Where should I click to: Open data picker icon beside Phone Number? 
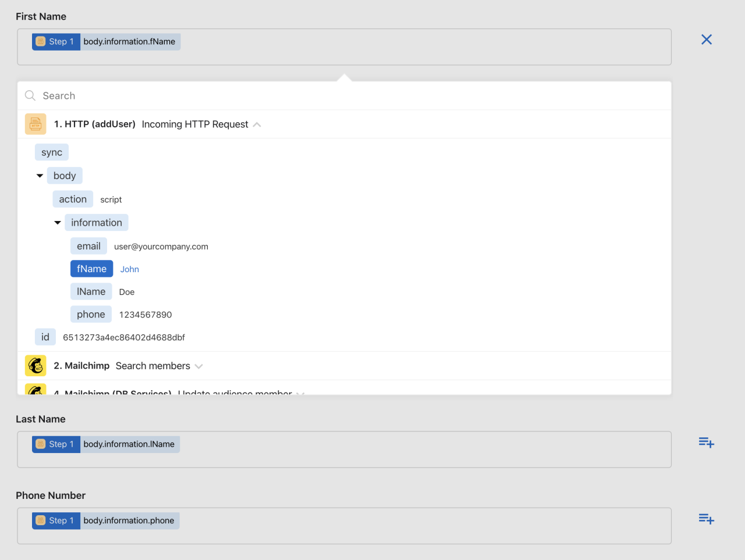point(707,519)
